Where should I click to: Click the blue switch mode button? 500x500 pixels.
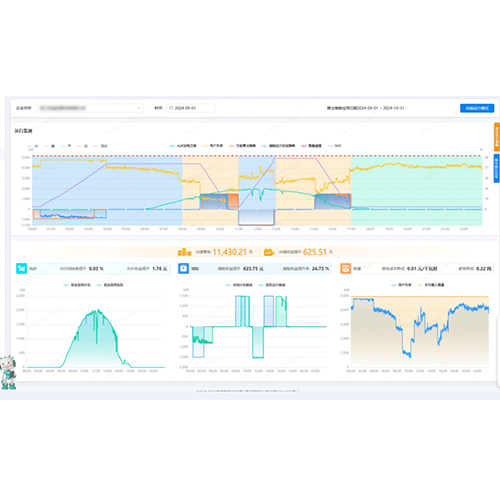point(477,108)
